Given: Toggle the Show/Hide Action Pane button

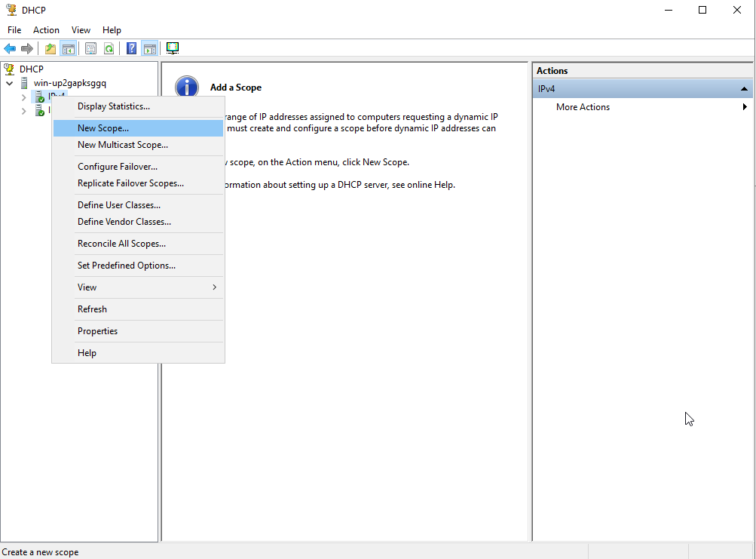Looking at the screenshot, I should [150, 49].
